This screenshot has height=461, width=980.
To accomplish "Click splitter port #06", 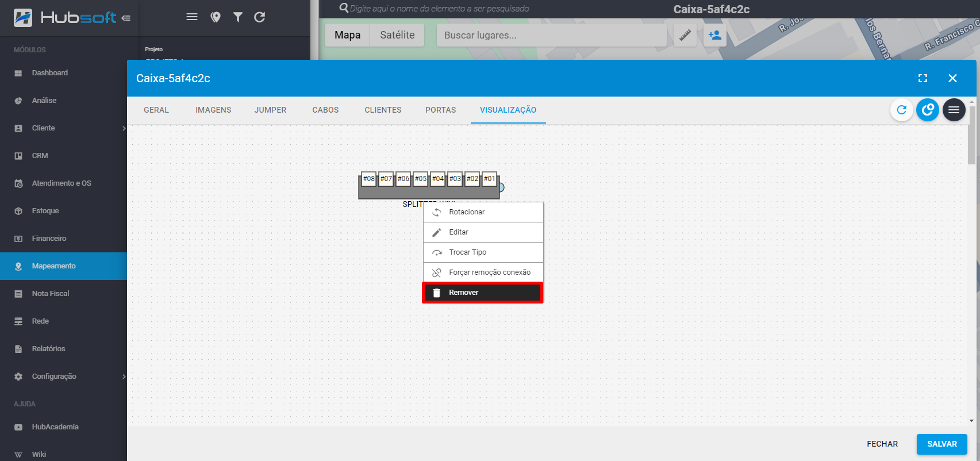I will click(x=403, y=179).
